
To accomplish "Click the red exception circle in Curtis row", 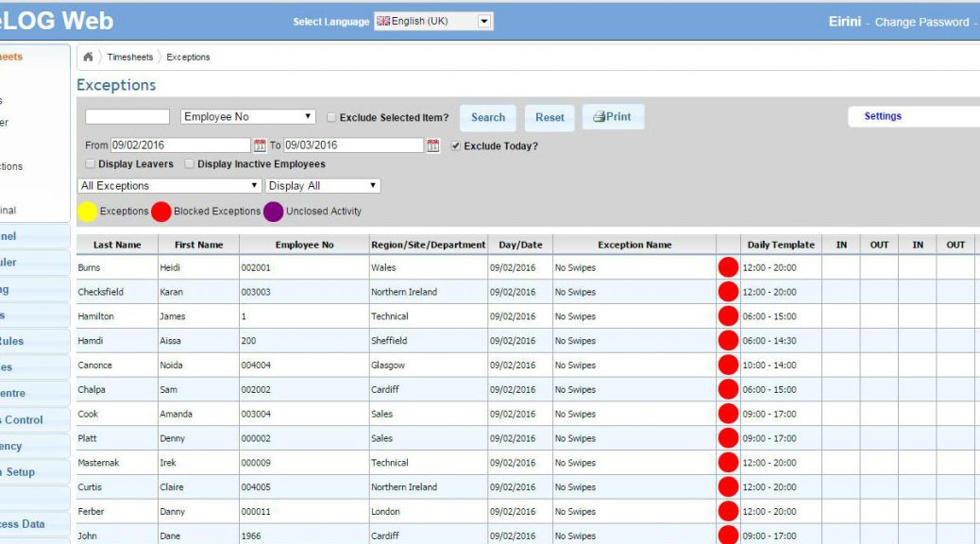I will (728, 487).
